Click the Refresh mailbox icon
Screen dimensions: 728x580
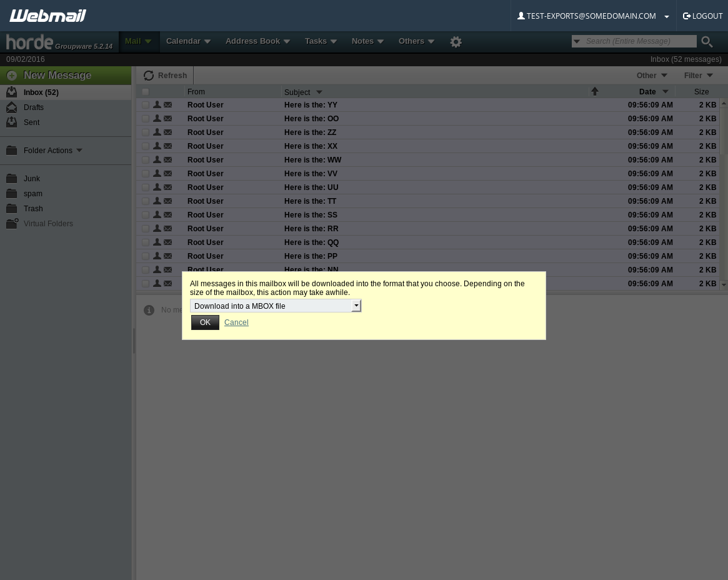[149, 75]
